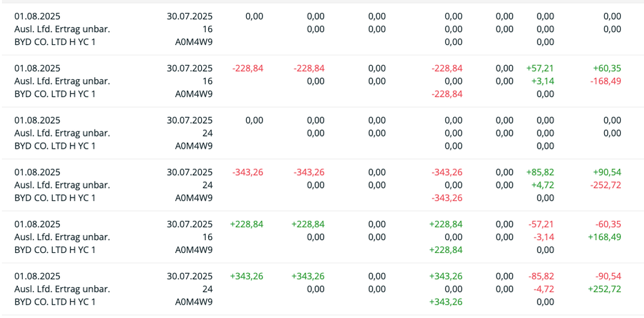Image resolution: width=644 pixels, height=318 pixels.
Task: Select the -90,54 value
Action: pyautogui.click(x=607, y=276)
